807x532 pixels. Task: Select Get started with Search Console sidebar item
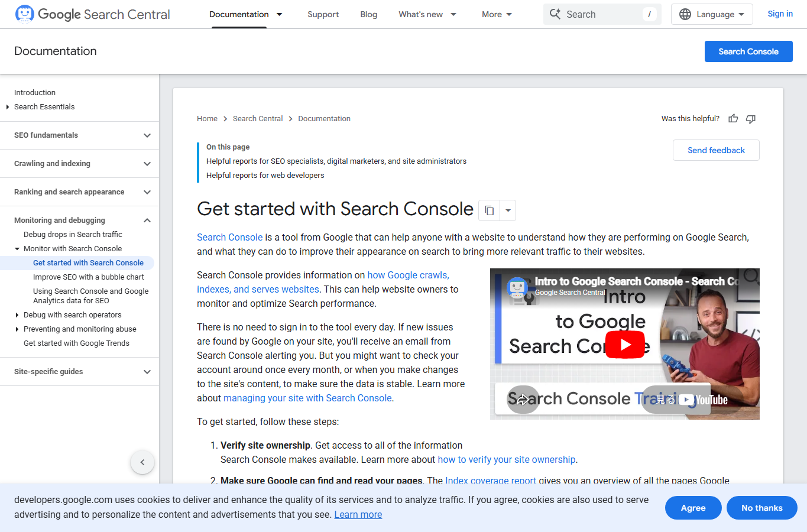pyautogui.click(x=88, y=263)
